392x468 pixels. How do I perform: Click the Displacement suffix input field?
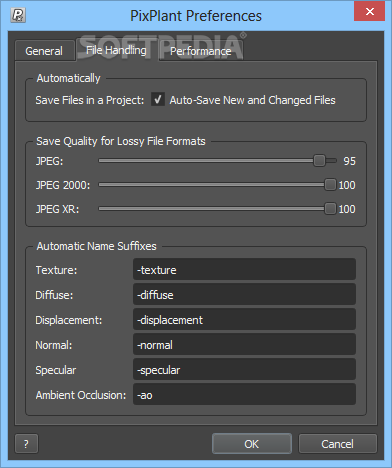244,319
